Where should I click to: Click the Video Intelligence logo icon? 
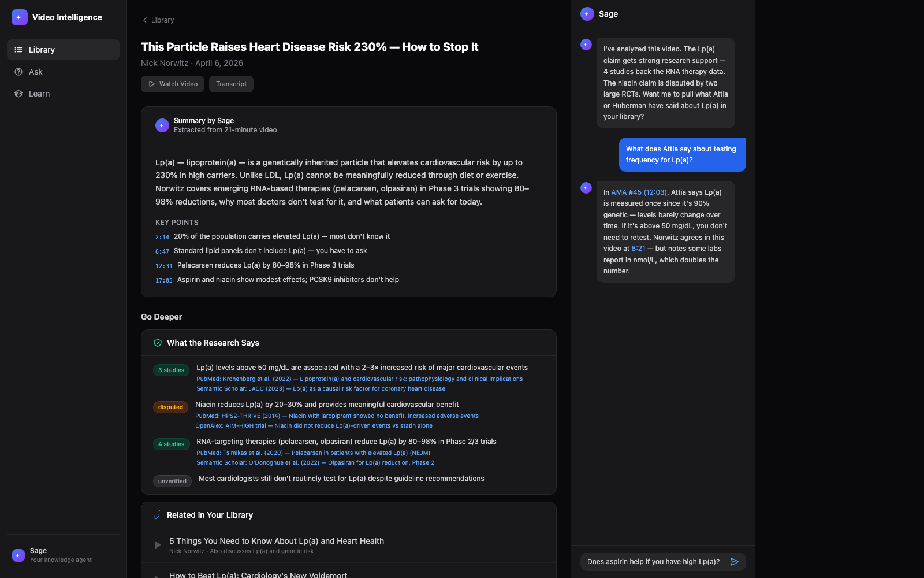point(19,17)
